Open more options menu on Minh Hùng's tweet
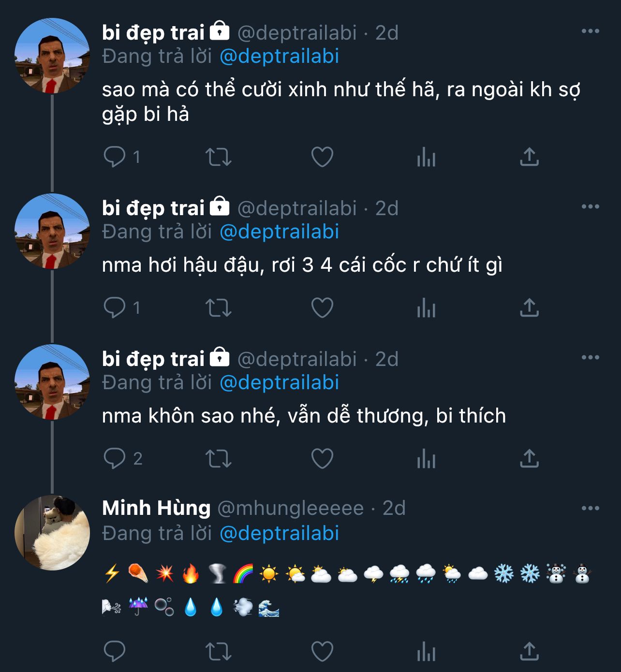The image size is (621, 672). [x=590, y=508]
